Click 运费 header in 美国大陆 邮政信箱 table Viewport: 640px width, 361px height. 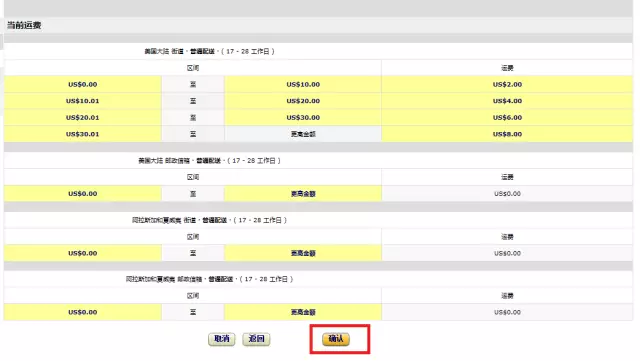point(507,177)
